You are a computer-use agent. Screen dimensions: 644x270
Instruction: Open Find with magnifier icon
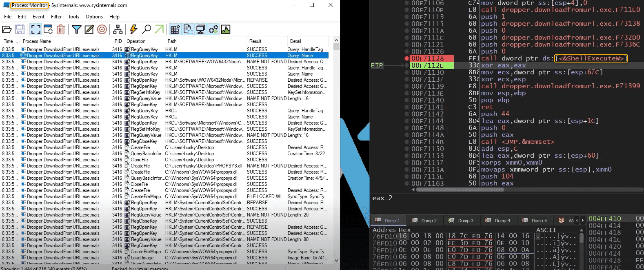[147, 29]
